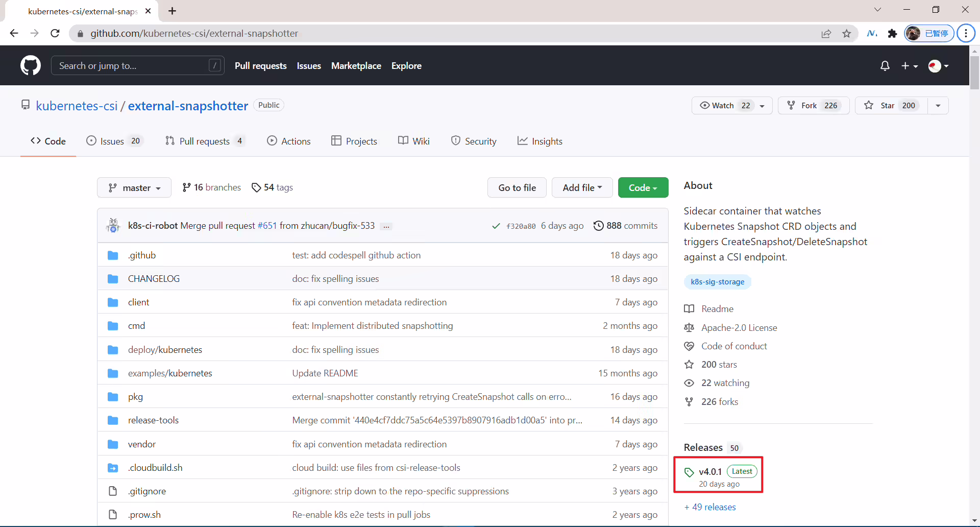Image resolution: width=980 pixels, height=527 pixels.
Task: Open the commit history clock icon
Action: tap(598, 226)
